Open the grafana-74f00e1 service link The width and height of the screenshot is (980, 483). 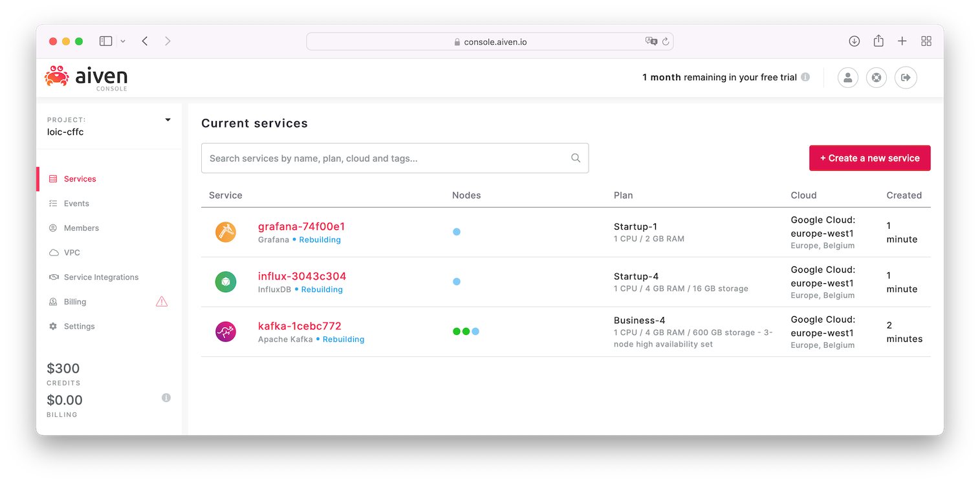301,226
